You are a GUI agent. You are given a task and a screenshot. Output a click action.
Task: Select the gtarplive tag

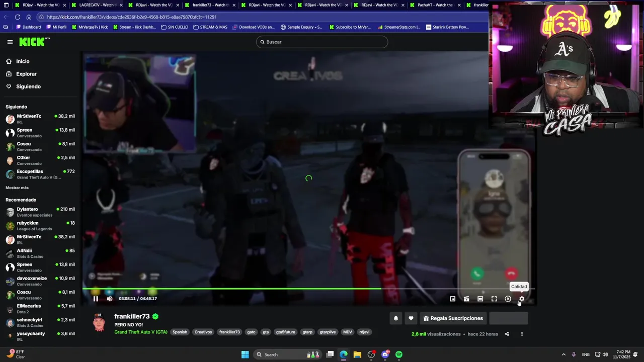coord(328,332)
